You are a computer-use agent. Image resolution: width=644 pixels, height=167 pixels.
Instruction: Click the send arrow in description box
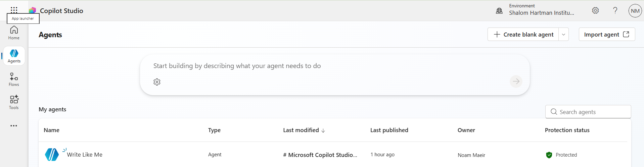pyautogui.click(x=516, y=81)
